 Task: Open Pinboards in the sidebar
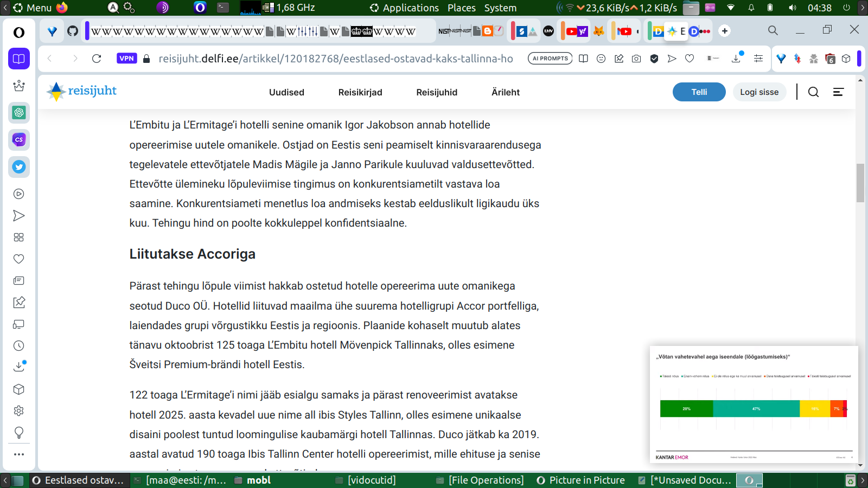(19, 303)
